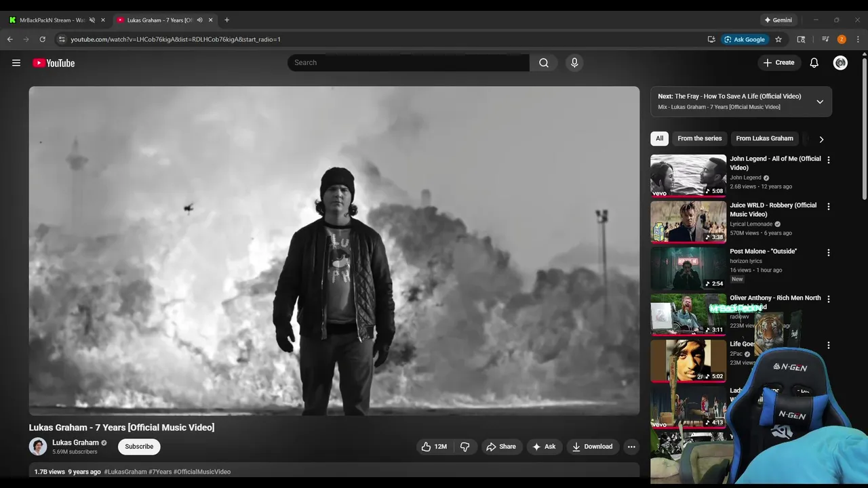Viewport: 868px width, 488px height.
Task: Open Lukas Graham channel avatar
Action: (38, 447)
